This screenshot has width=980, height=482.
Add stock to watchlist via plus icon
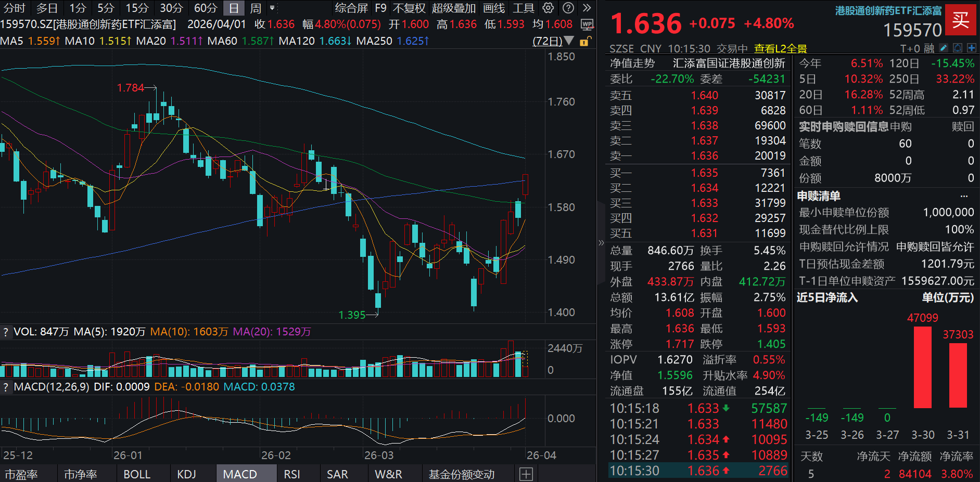coord(972,48)
